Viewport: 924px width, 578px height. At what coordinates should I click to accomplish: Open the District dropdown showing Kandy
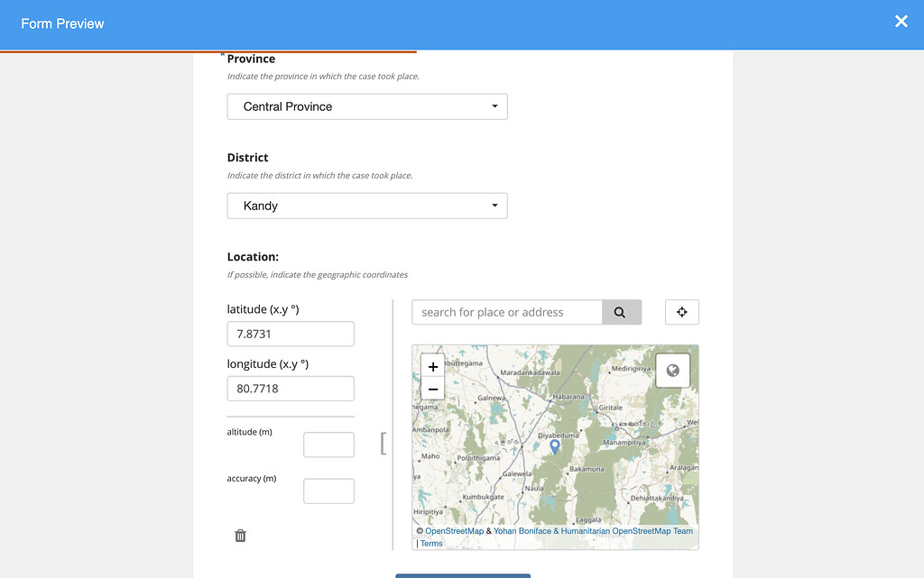pos(366,205)
